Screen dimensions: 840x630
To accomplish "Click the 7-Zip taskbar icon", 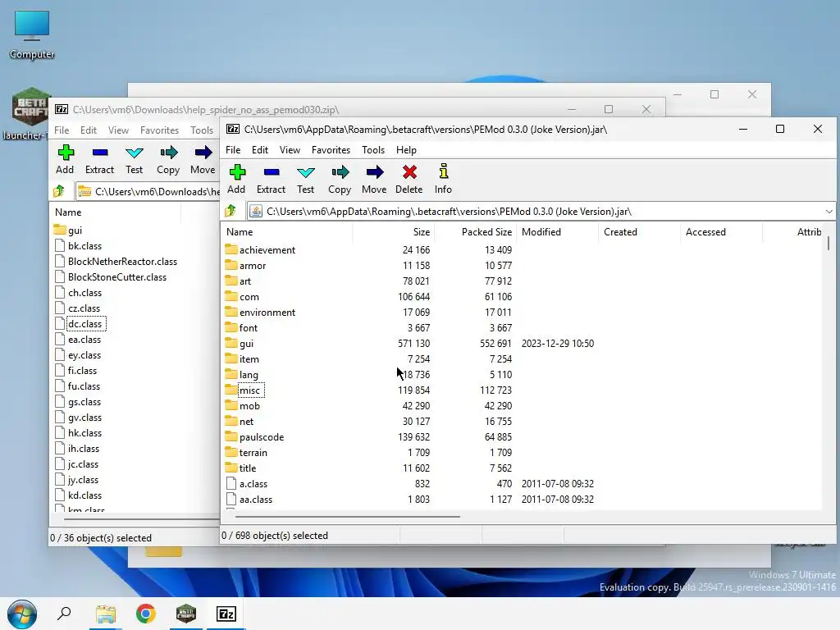I will click(x=226, y=614).
